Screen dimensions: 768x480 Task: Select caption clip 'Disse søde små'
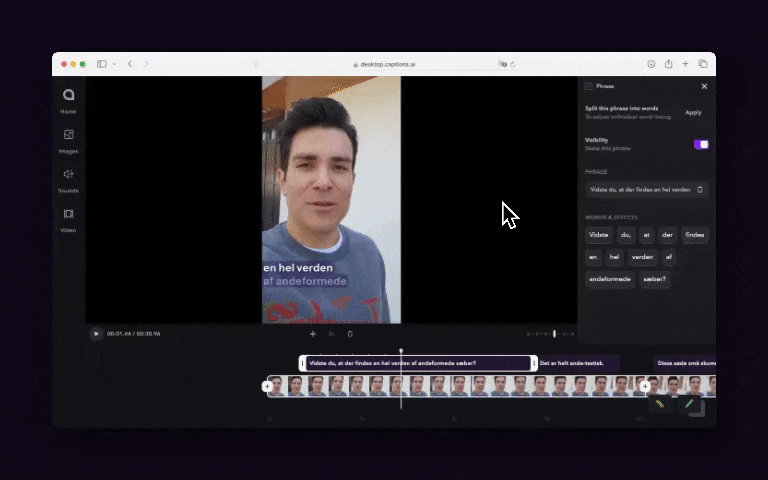click(685, 363)
